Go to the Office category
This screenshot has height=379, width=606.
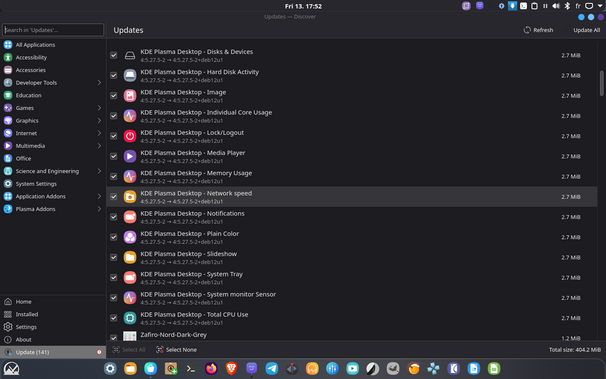pyautogui.click(x=53, y=158)
